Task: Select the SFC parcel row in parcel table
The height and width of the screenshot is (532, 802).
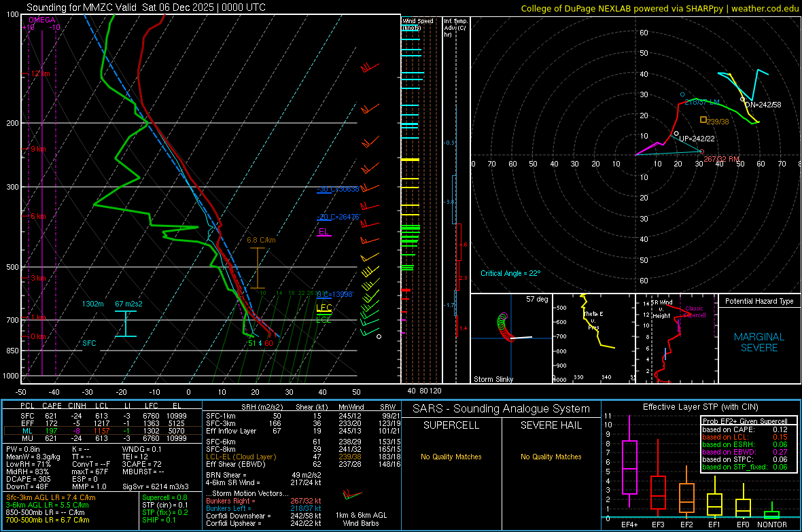Action: [x=102, y=416]
